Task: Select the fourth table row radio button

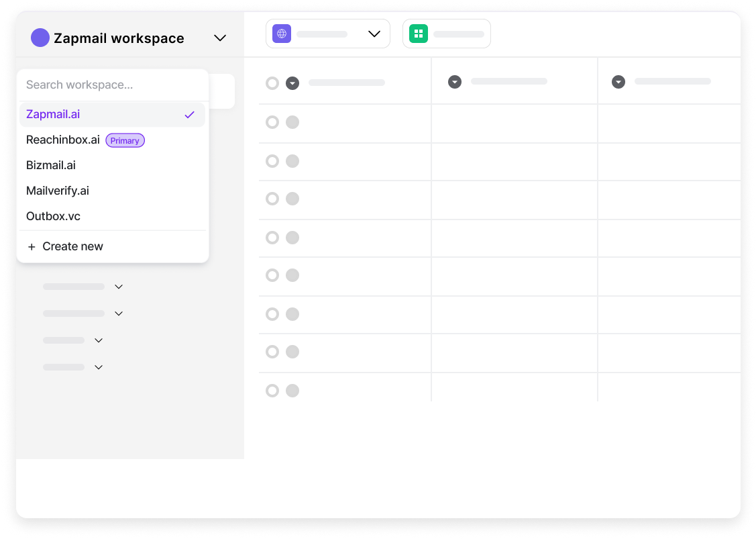Action: 272,238
